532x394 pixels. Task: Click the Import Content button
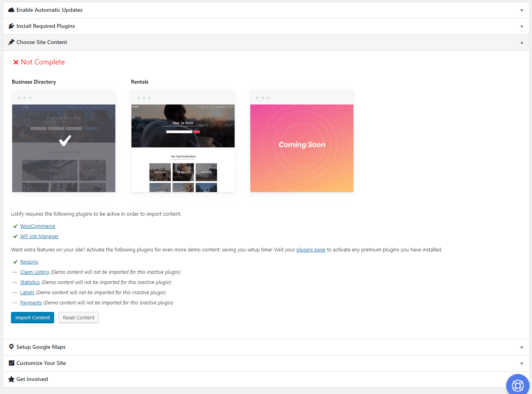coord(33,317)
